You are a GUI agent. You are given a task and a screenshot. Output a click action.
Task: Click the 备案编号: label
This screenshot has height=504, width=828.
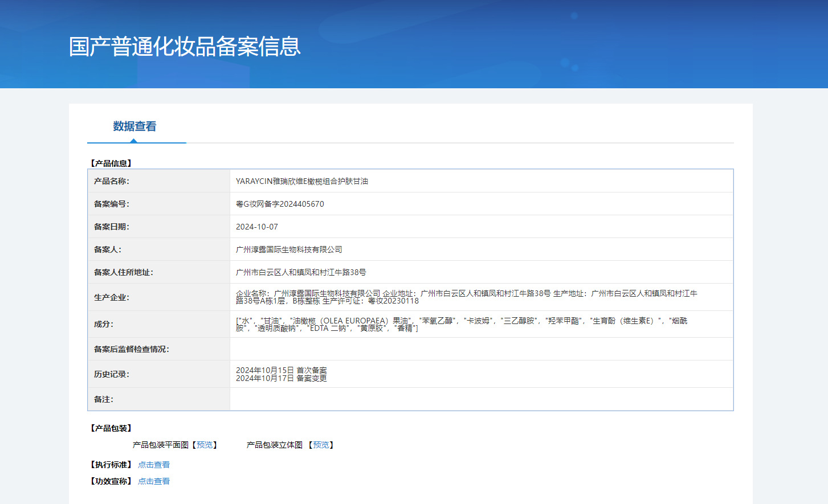(112, 204)
